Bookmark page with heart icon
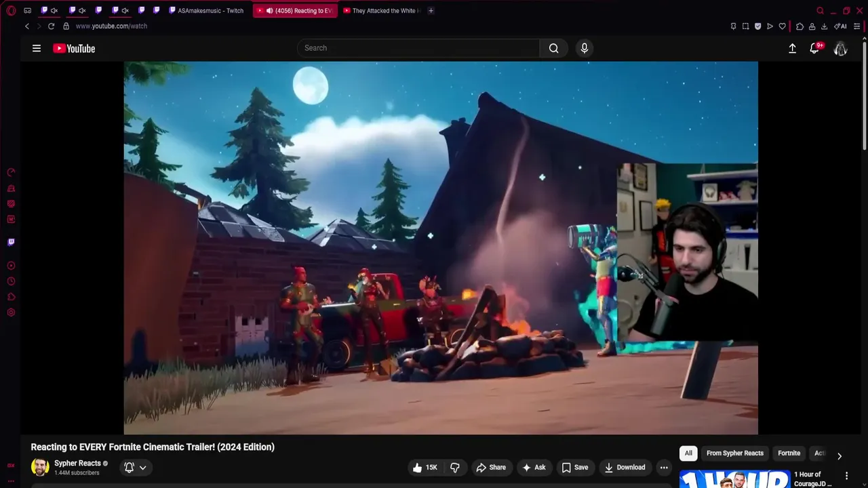 (x=782, y=26)
